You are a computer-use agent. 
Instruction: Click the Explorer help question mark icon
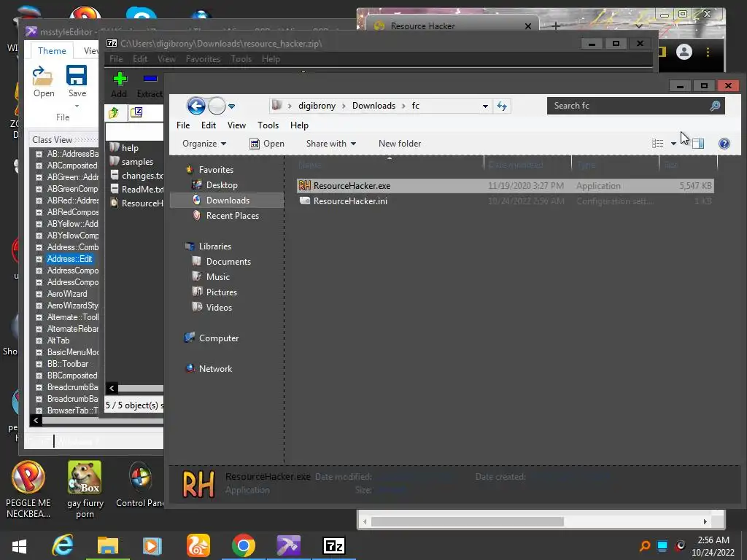[724, 144]
